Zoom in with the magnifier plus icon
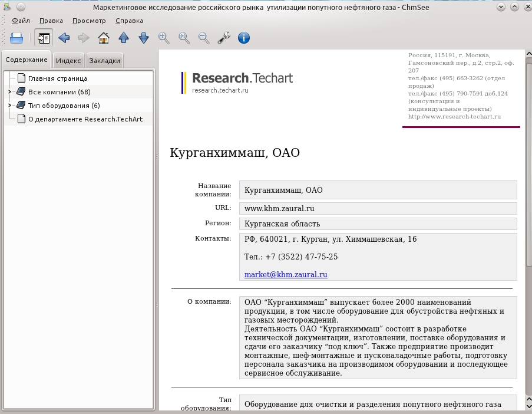The width and height of the screenshot is (532, 414). (164, 38)
